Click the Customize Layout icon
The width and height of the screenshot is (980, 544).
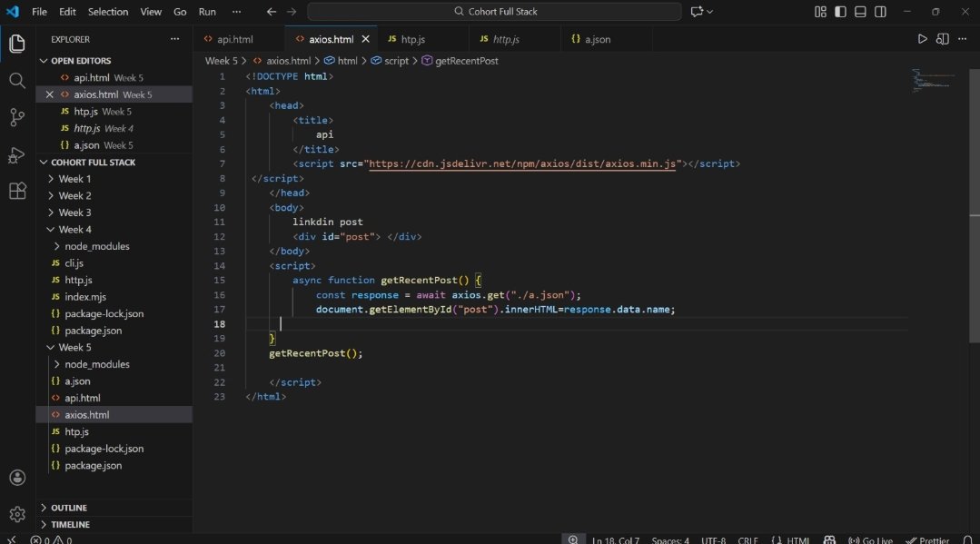tap(821, 11)
